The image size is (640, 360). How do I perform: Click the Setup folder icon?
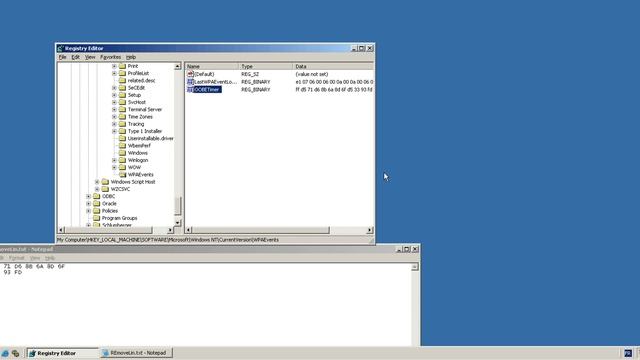click(122, 95)
